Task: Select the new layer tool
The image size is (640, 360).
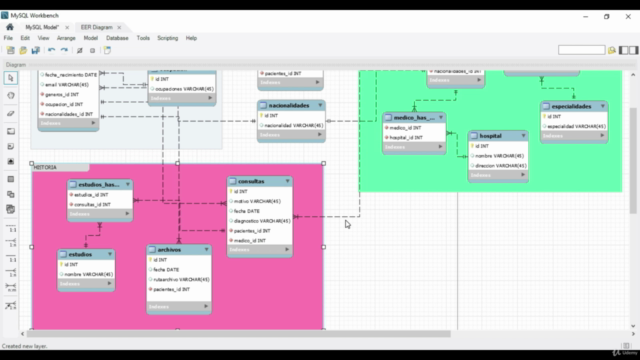Action: (11, 131)
